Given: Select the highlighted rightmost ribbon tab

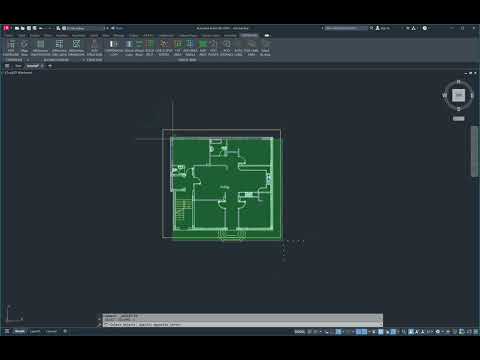Looking at the screenshot, I should pos(249,35).
